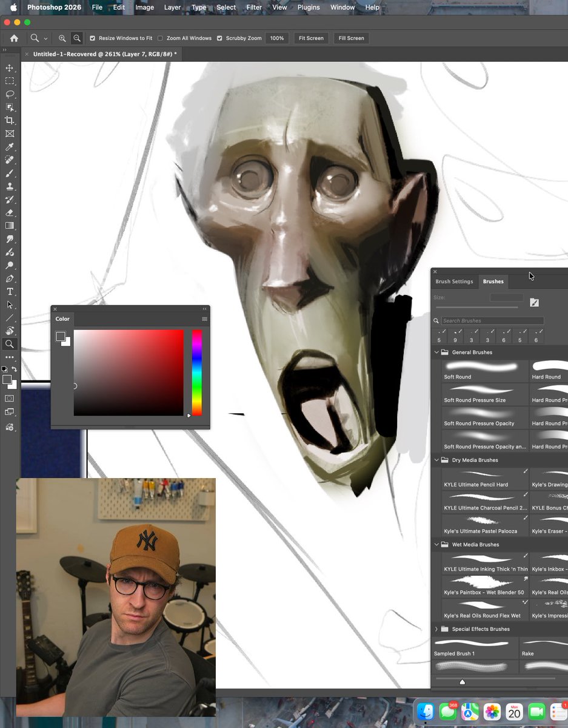Click the 100% zoom button
The width and height of the screenshot is (568, 728).
coord(277,38)
